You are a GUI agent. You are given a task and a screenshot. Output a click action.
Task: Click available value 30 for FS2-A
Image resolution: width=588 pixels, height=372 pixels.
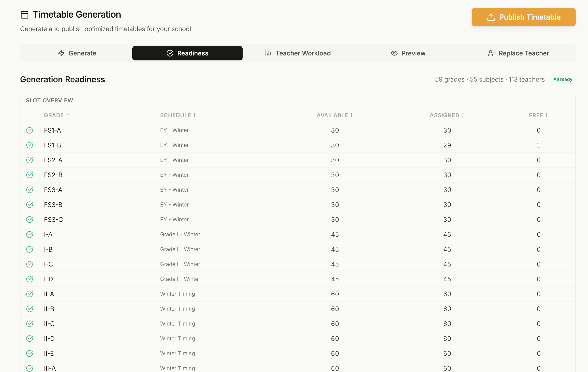[335, 160]
